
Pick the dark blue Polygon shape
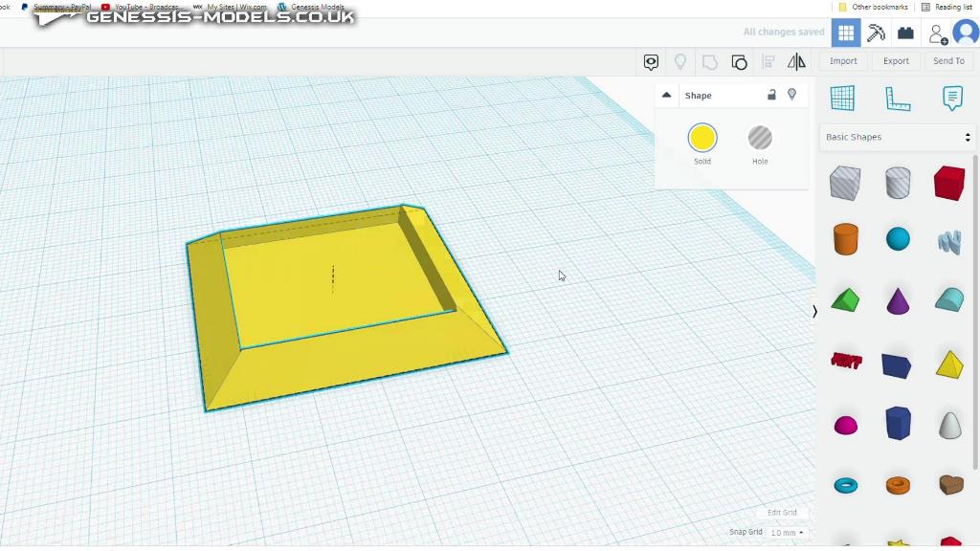pyautogui.click(x=898, y=423)
